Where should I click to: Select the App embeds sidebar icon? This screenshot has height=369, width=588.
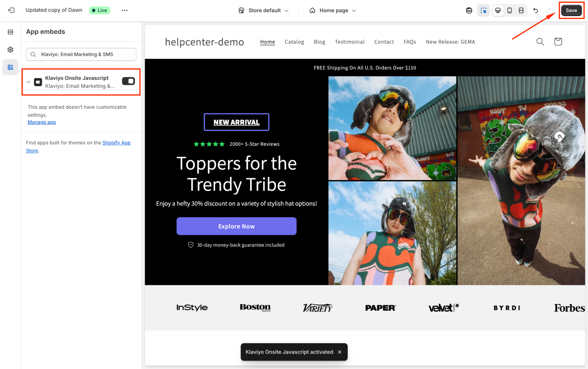click(10, 67)
